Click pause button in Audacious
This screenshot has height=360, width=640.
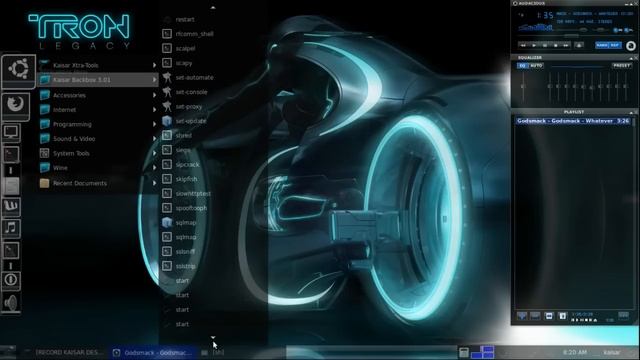point(545,45)
